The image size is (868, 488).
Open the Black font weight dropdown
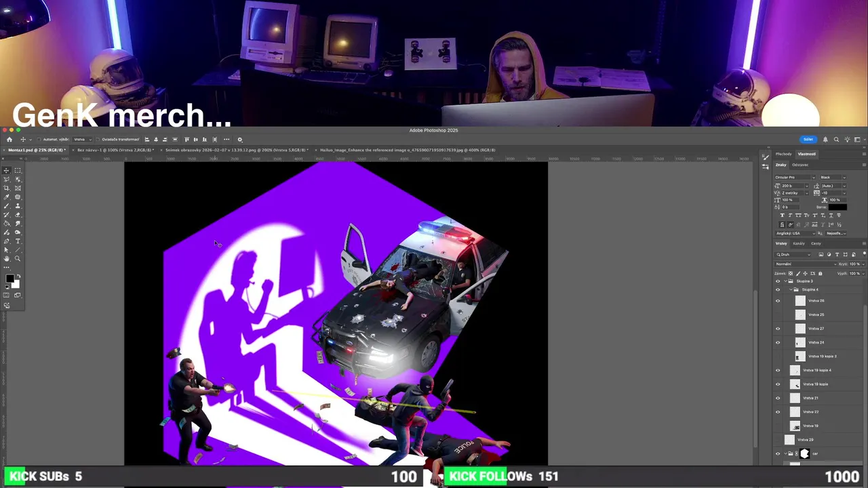pos(832,178)
